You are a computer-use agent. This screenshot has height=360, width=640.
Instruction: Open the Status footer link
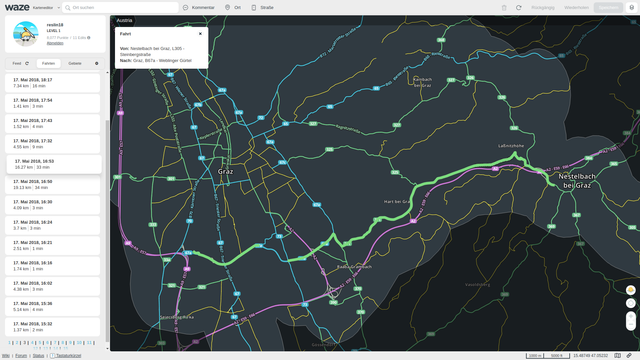[38, 356]
